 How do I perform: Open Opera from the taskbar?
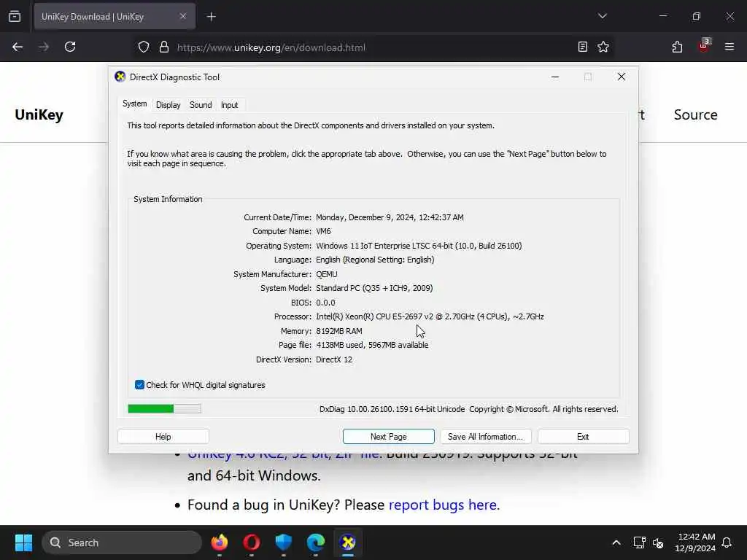click(252, 542)
